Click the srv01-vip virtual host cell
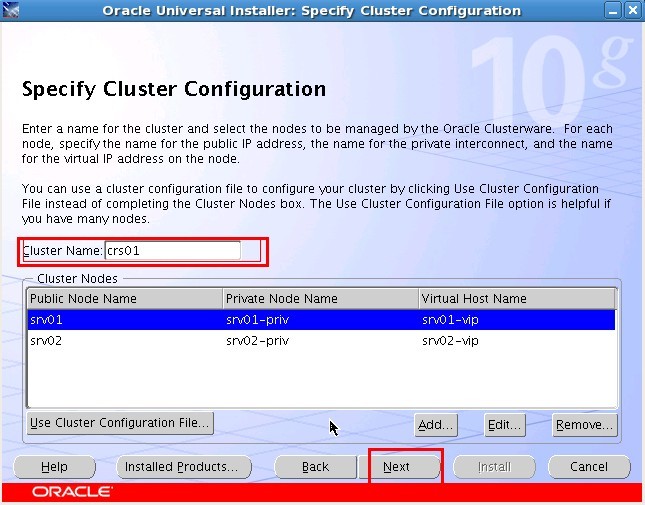Screen dimensions: 645x505 click(x=517, y=320)
